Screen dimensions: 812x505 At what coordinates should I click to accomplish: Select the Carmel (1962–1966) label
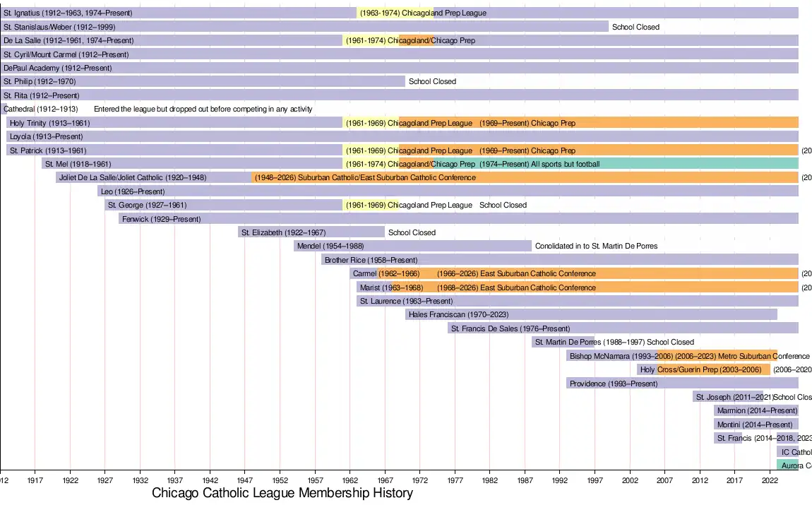pyautogui.click(x=386, y=273)
